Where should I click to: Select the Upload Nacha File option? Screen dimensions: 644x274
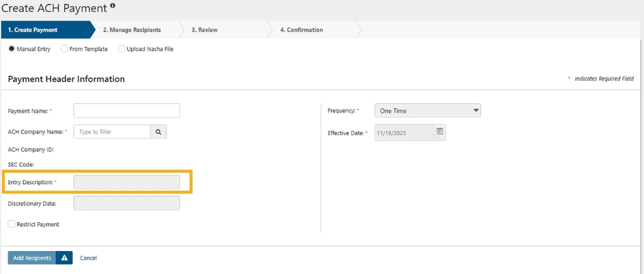122,49
